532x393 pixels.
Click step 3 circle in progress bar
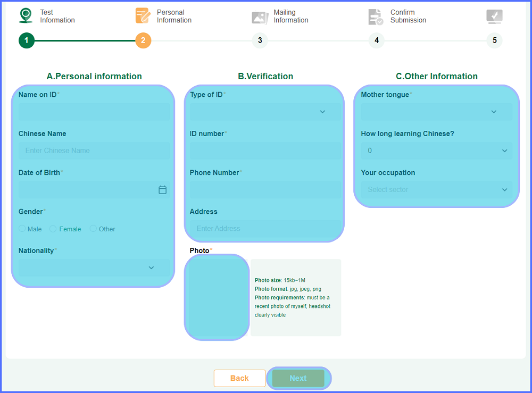pos(260,40)
